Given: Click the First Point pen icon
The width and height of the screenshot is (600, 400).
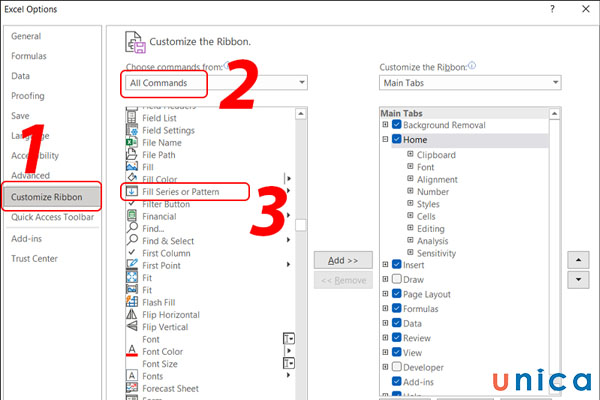Looking at the screenshot, I should 132,265.
